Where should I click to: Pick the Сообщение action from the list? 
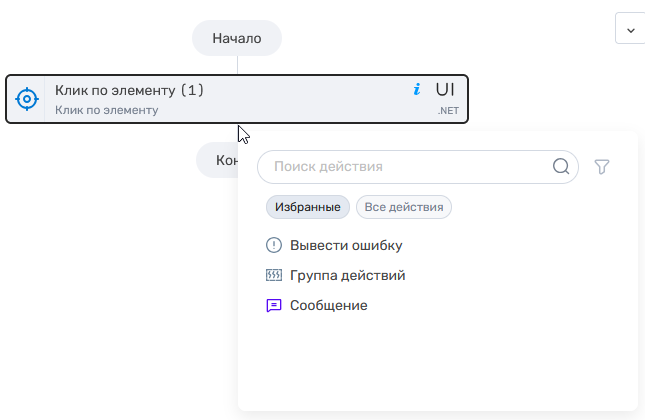(328, 305)
